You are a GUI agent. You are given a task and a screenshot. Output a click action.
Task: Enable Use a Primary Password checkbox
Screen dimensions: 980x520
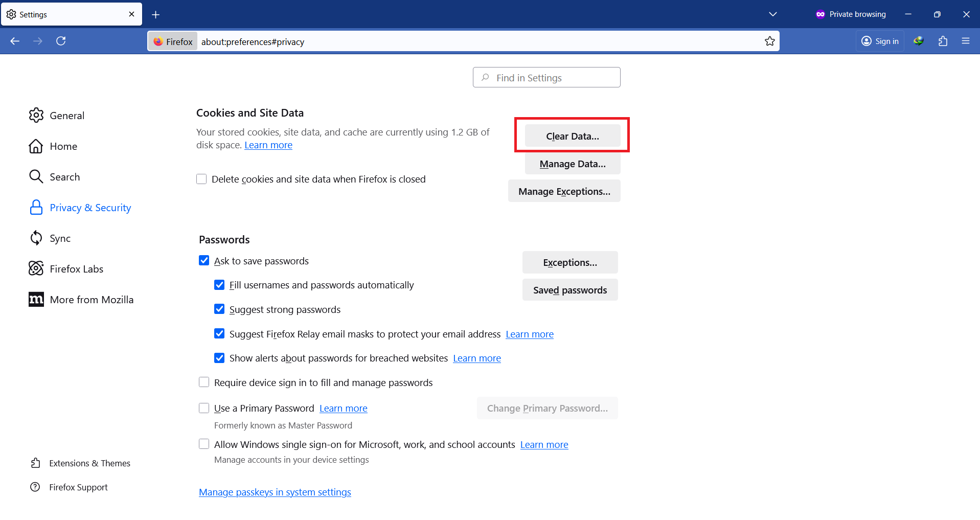click(204, 408)
